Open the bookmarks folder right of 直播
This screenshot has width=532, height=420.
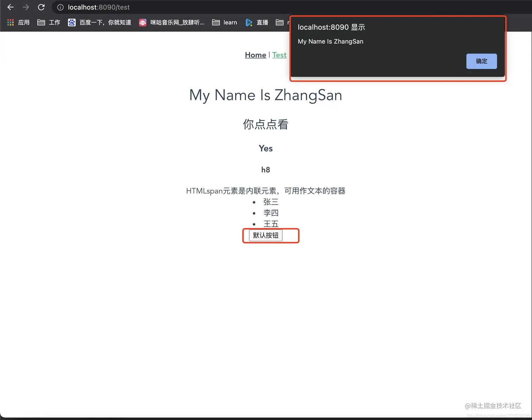(x=280, y=22)
